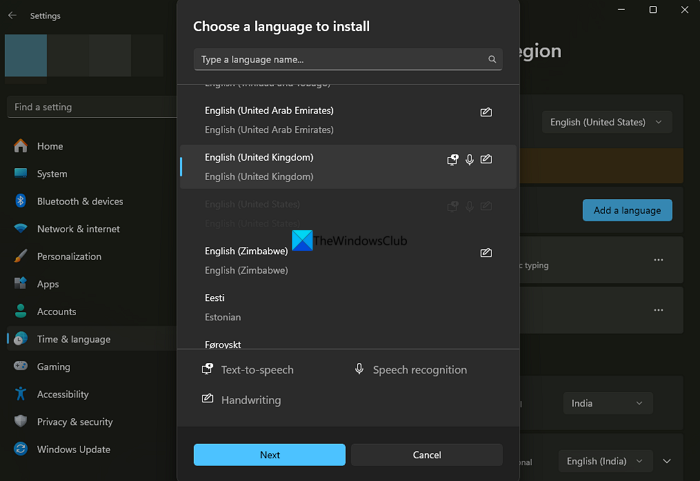The image size is (700, 481).
Task: Click the Settings back arrow
Action: tap(12, 16)
